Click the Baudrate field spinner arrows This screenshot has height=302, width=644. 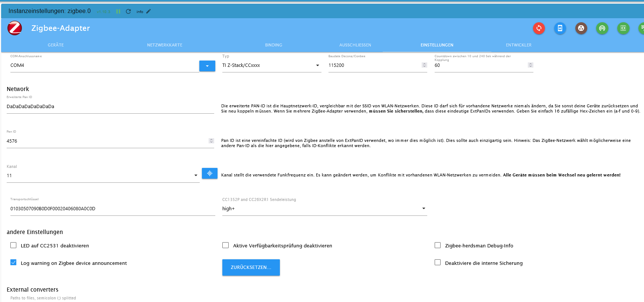pos(424,65)
